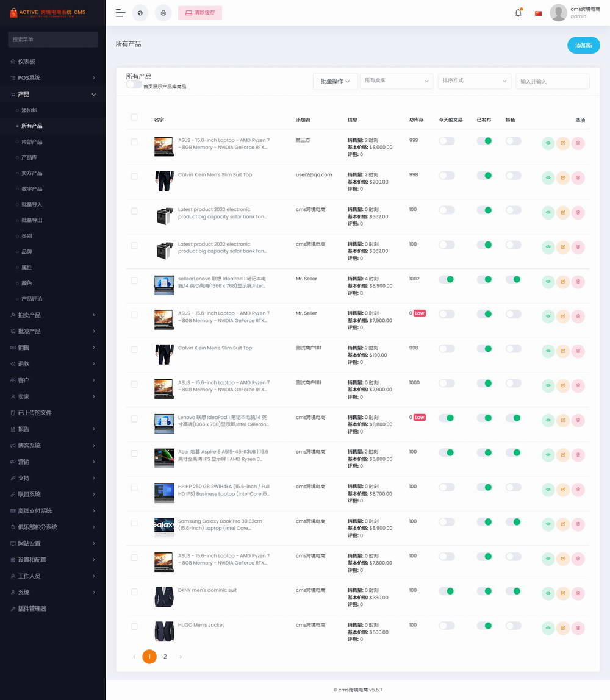
Task: Click the globe browse-website icon in header
Action: tap(140, 13)
